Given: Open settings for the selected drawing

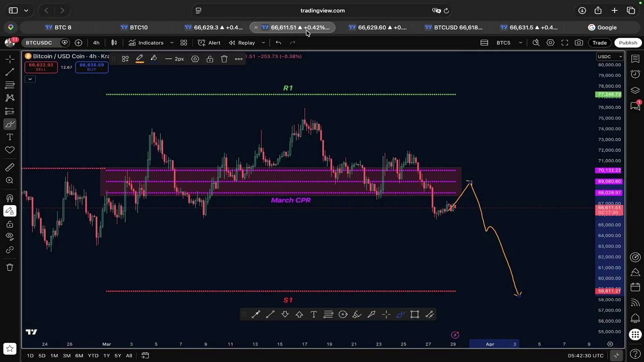Looking at the screenshot, I should point(195,59).
